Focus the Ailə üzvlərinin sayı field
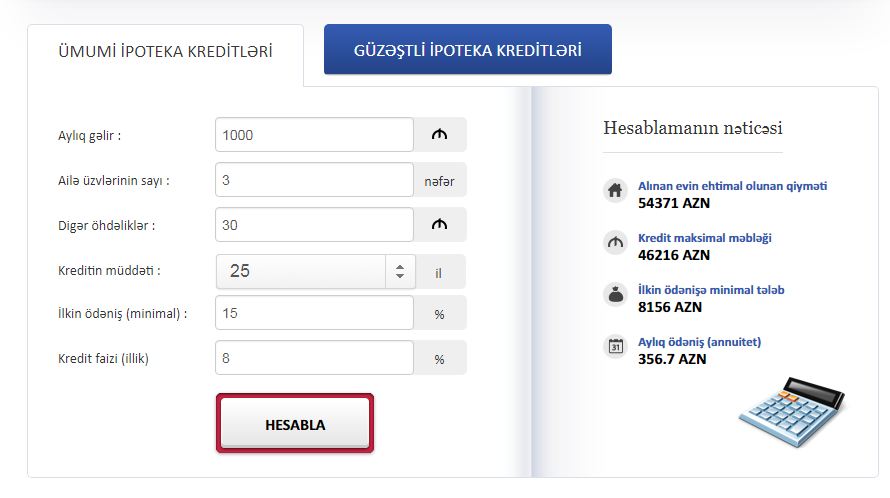Image resolution: width=890 pixels, height=498 pixels. (314, 179)
